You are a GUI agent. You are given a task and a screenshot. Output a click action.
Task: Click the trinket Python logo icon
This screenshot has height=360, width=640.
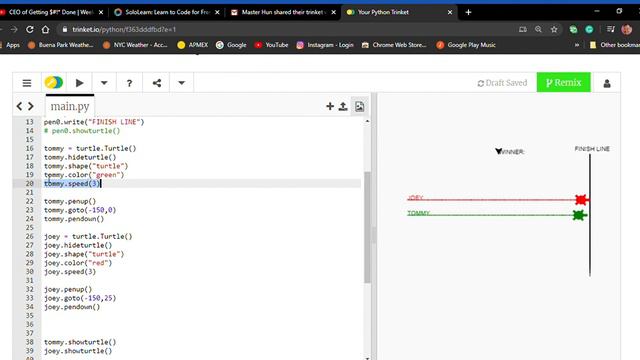(x=53, y=83)
